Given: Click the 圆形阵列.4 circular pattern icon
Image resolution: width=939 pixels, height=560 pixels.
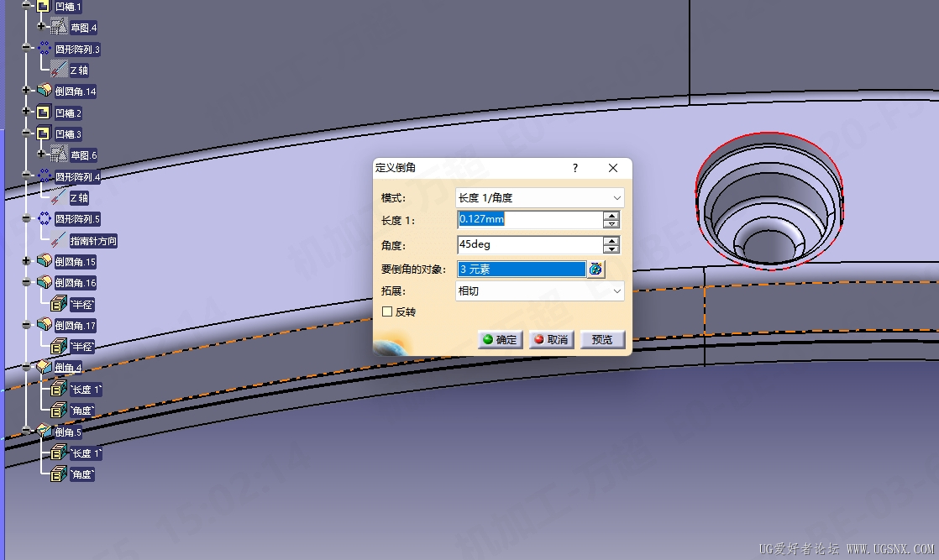Looking at the screenshot, I should [45, 176].
